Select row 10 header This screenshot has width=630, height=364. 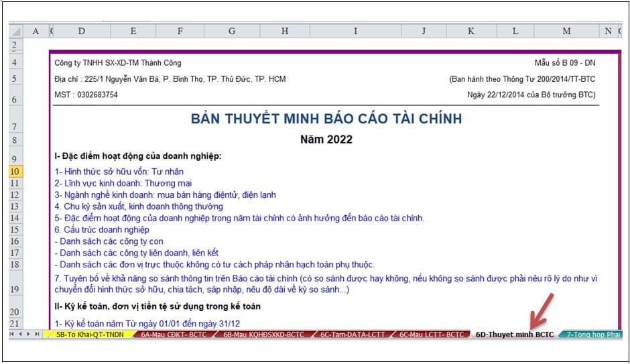tap(15, 172)
